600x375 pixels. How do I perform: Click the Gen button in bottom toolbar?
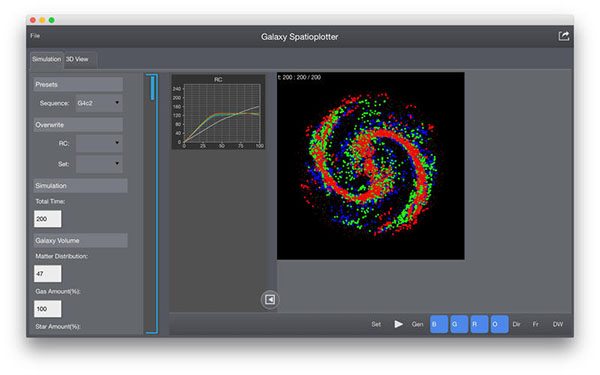coord(417,324)
